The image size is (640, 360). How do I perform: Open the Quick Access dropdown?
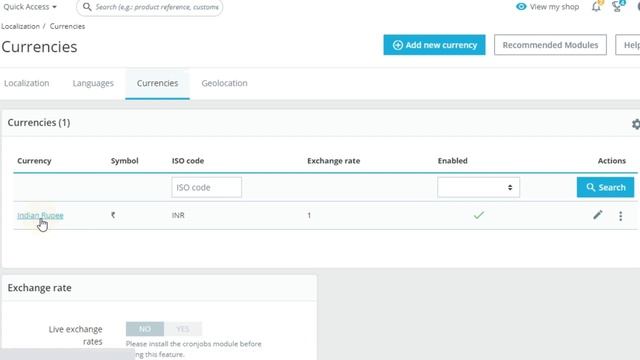coord(30,7)
